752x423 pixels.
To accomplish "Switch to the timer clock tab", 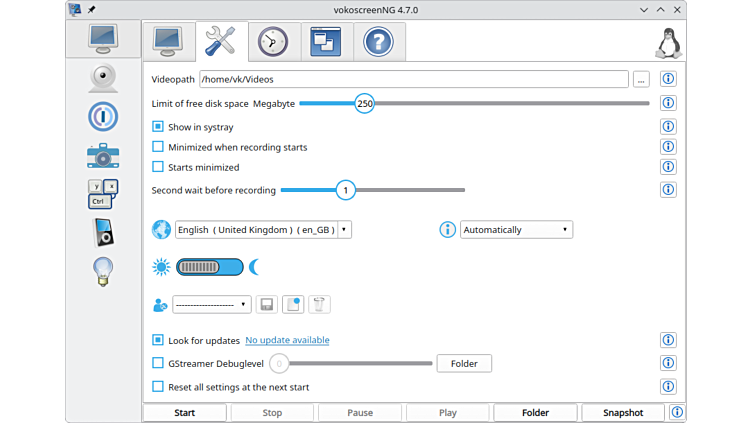I will [272, 42].
